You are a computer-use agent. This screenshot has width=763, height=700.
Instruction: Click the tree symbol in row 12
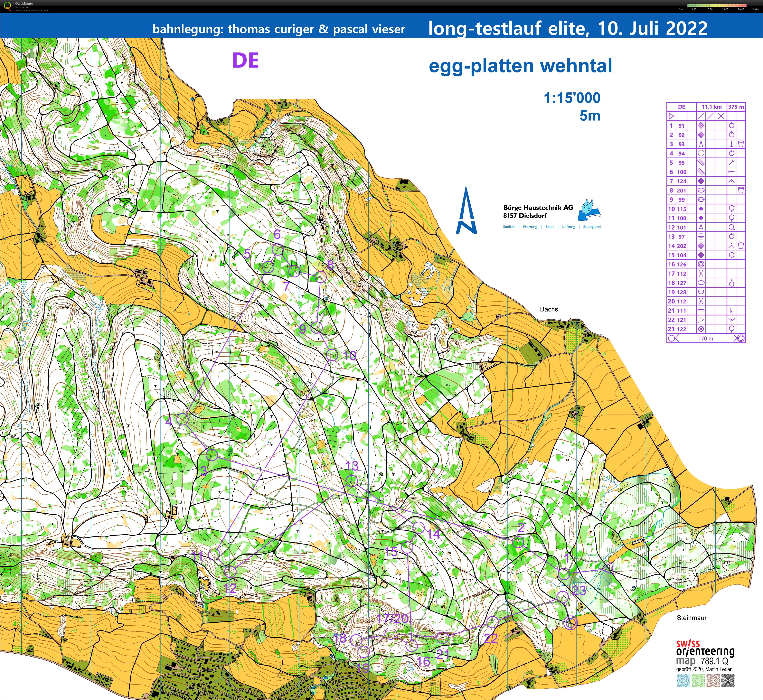click(x=701, y=227)
